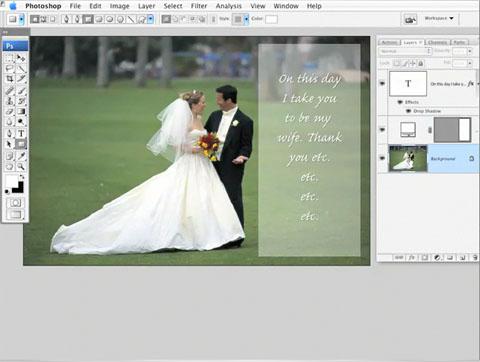Click the fx layer style button at the panel bottom

pyautogui.click(x=412, y=257)
